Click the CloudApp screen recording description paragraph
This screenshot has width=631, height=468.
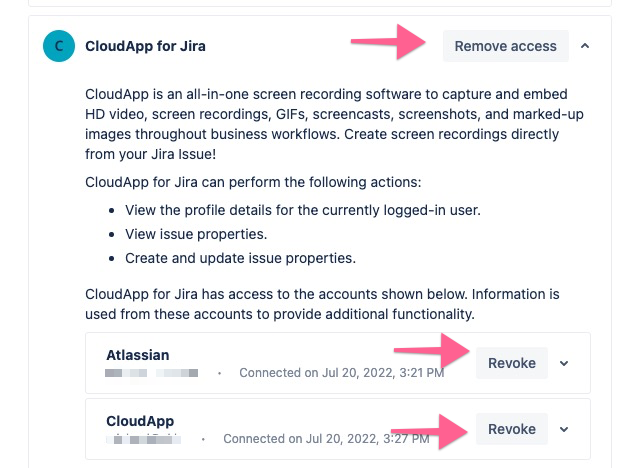[334, 124]
